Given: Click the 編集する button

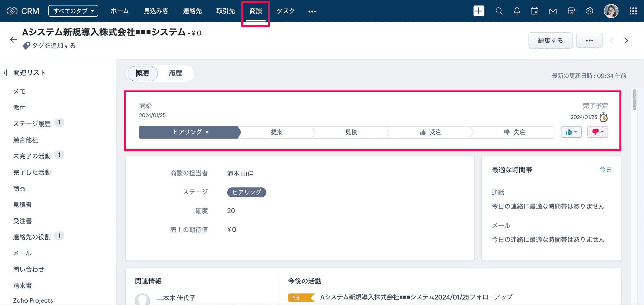Looking at the screenshot, I should coord(550,41).
